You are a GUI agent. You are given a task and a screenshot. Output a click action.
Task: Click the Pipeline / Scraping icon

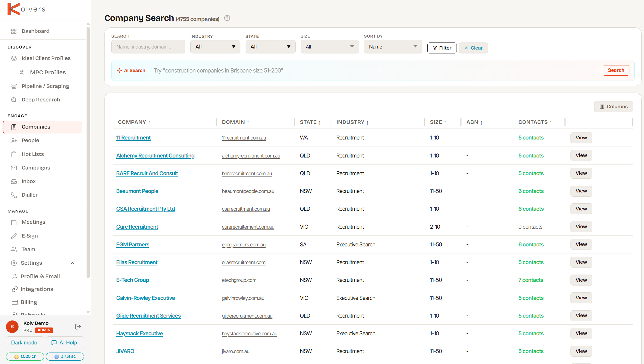coord(14,86)
